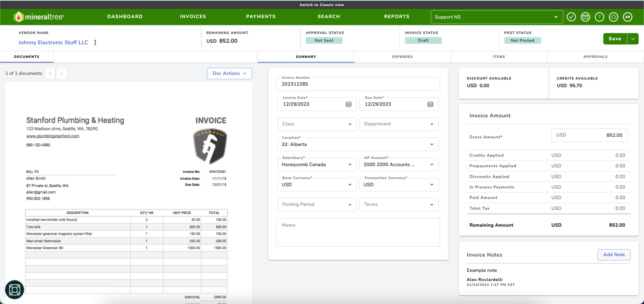
Task: Click the Add Note button
Action: (614, 254)
